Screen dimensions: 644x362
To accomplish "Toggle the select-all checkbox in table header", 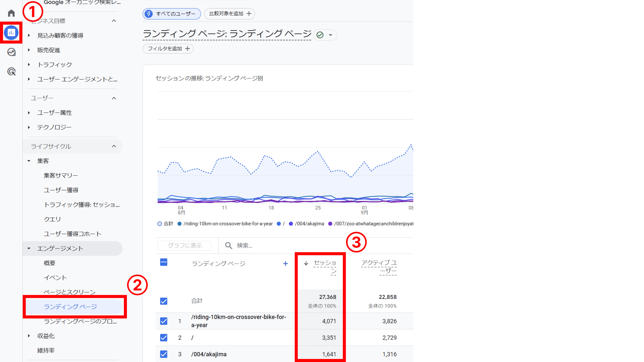I will pos(163,262).
